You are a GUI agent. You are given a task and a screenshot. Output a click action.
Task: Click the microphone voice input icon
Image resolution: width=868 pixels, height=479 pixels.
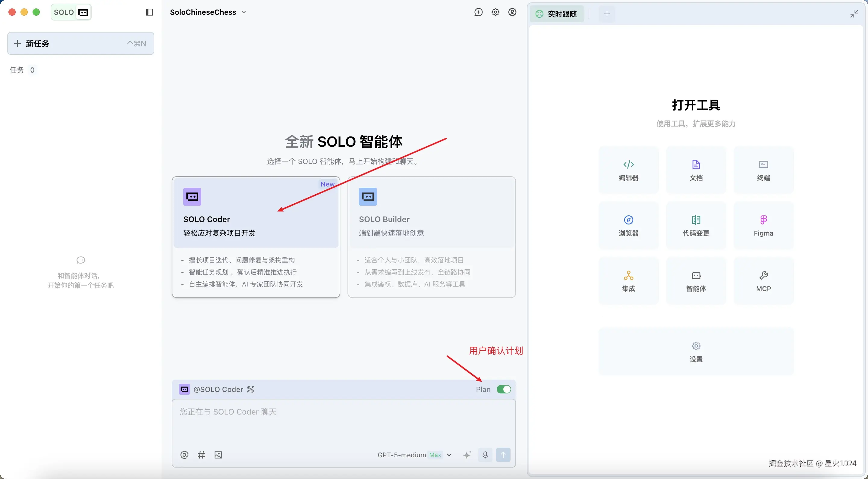pos(485,455)
